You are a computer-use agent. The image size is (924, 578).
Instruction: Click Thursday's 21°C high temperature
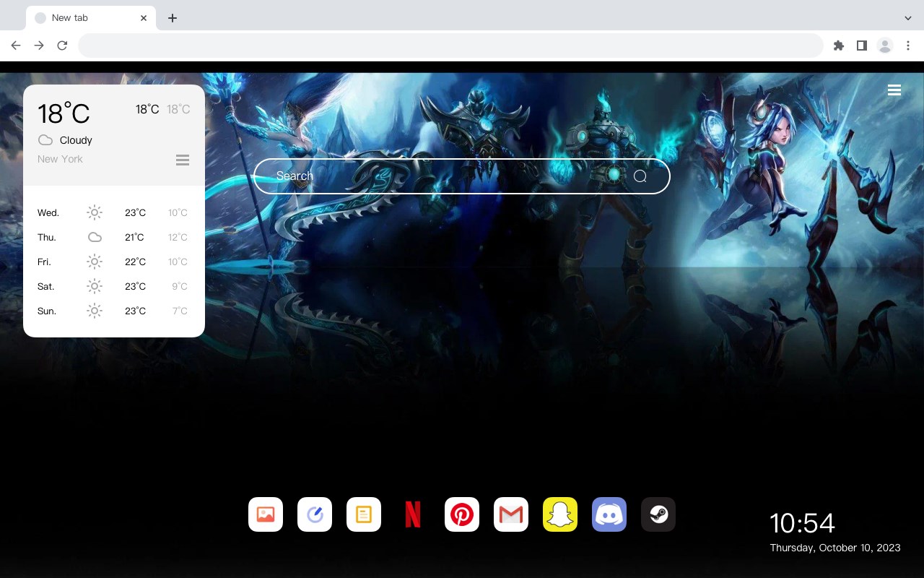pos(135,237)
